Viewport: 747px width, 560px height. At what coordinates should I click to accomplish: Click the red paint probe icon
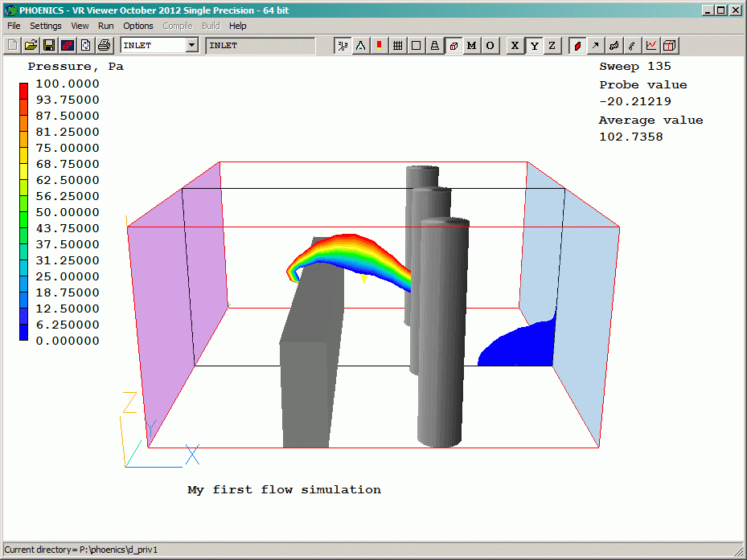coord(380,46)
